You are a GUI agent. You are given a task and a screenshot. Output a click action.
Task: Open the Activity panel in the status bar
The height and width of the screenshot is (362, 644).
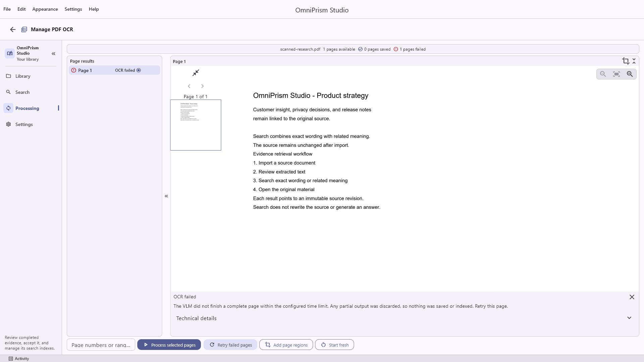click(19, 359)
